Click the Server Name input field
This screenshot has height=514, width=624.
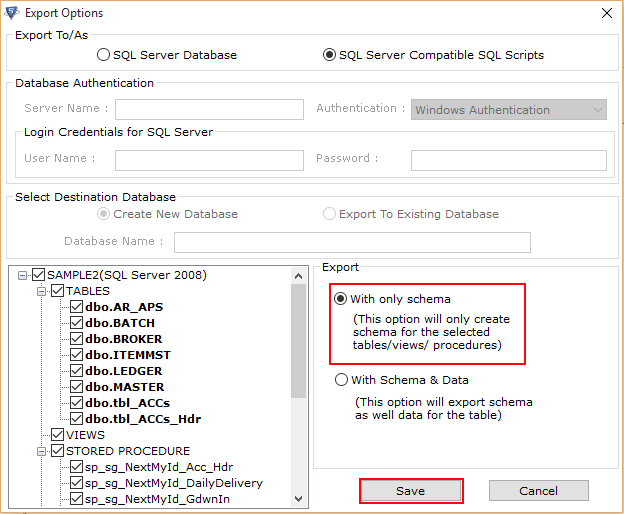pyautogui.click(x=209, y=110)
